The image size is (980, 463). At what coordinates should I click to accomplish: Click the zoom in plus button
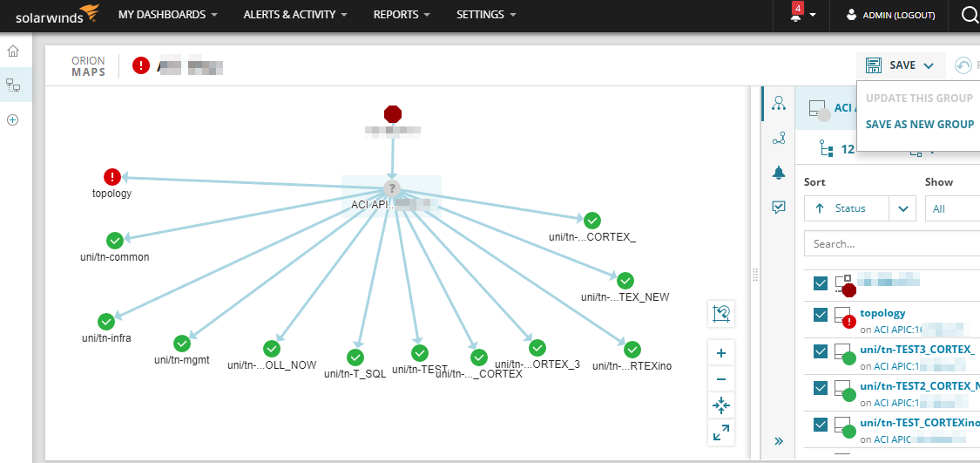tap(721, 353)
